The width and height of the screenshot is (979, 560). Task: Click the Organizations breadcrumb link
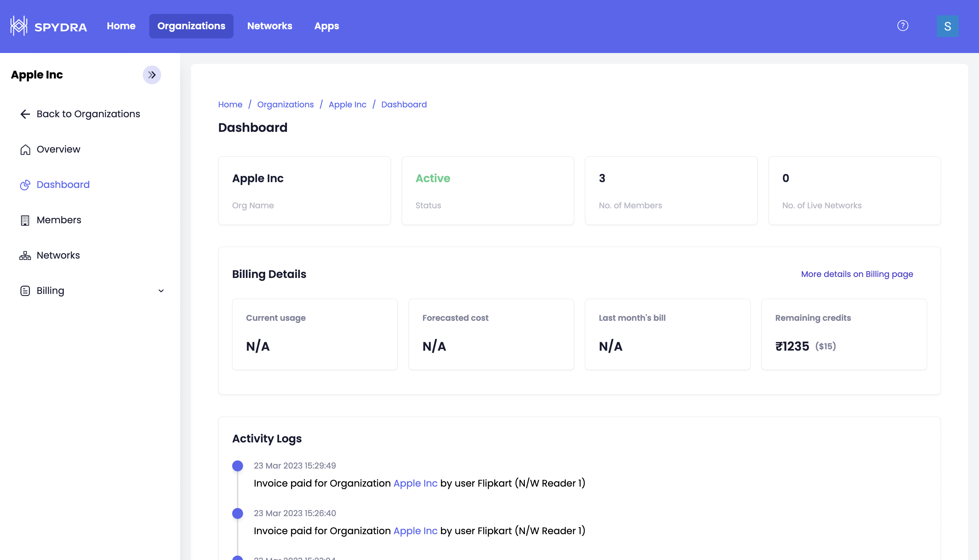coord(285,105)
